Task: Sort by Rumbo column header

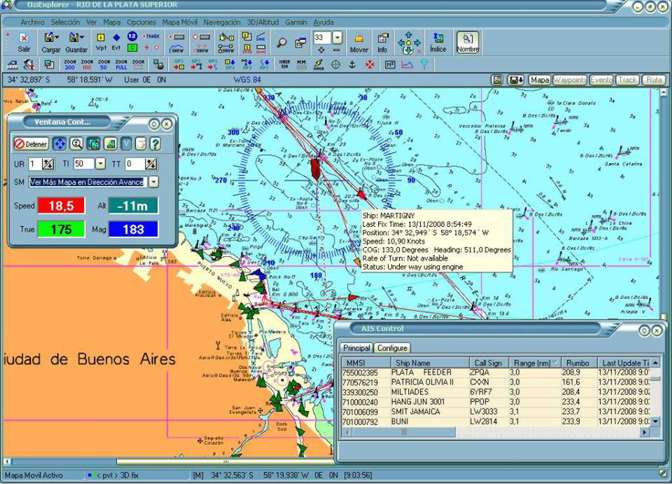Action: (578, 363)
